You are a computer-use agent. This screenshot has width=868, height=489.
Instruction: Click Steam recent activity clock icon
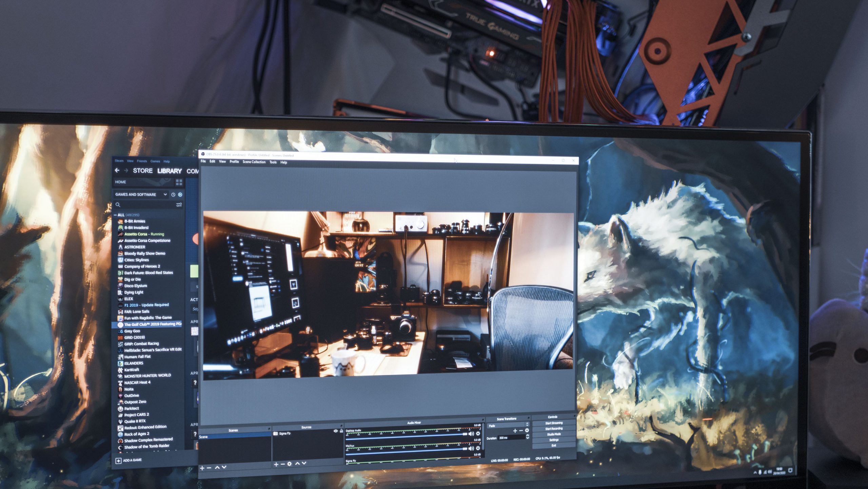pyautogui.click(x=173, y=194)
